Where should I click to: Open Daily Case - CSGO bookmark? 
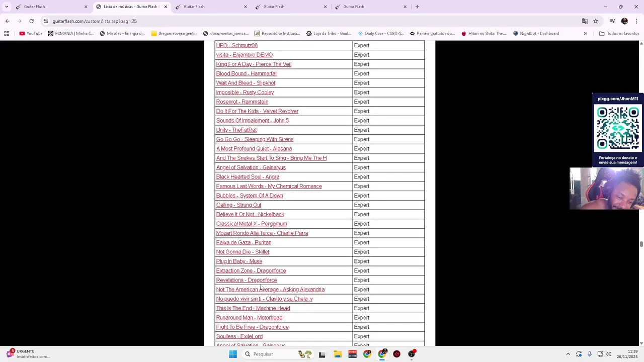pyautogui.click(x=380, y=34)
